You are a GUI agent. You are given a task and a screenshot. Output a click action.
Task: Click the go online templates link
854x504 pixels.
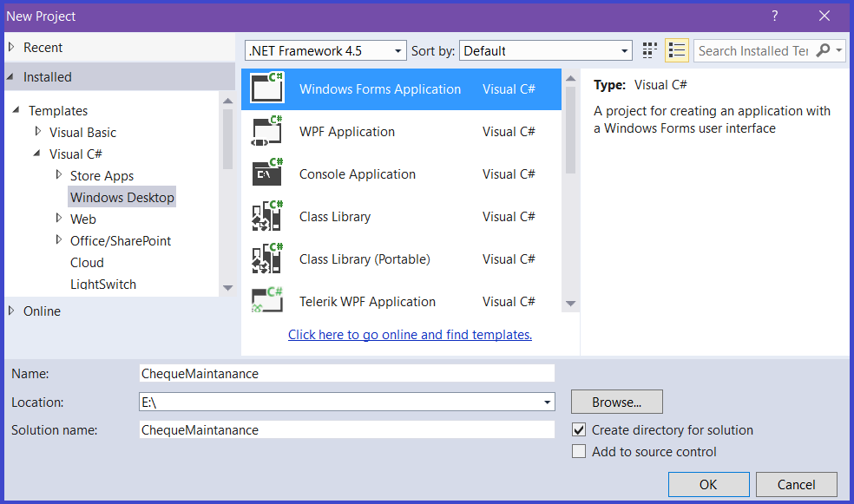[410, 334]
